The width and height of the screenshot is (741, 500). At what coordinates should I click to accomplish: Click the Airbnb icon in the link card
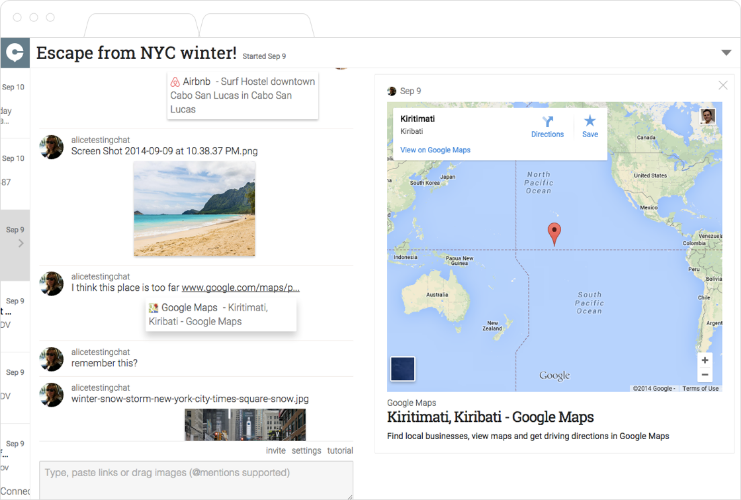(175, 82)
